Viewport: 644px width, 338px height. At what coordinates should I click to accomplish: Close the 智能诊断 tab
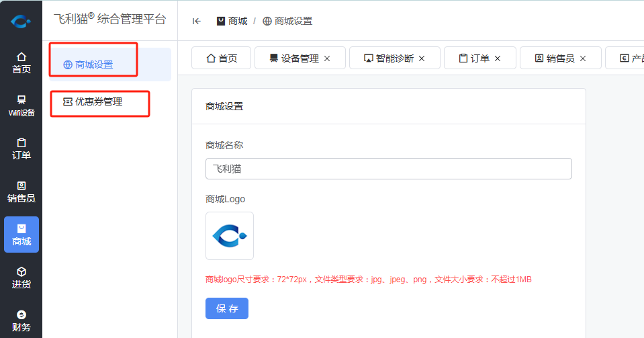[x=422, y=58]
